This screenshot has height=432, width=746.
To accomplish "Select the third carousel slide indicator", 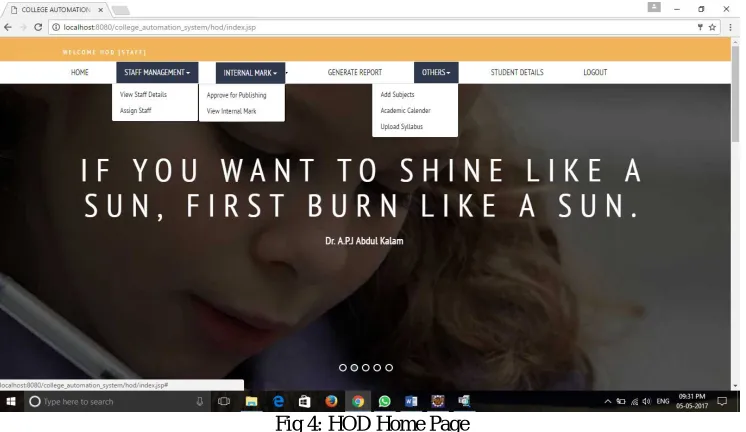I will [365, 367].
